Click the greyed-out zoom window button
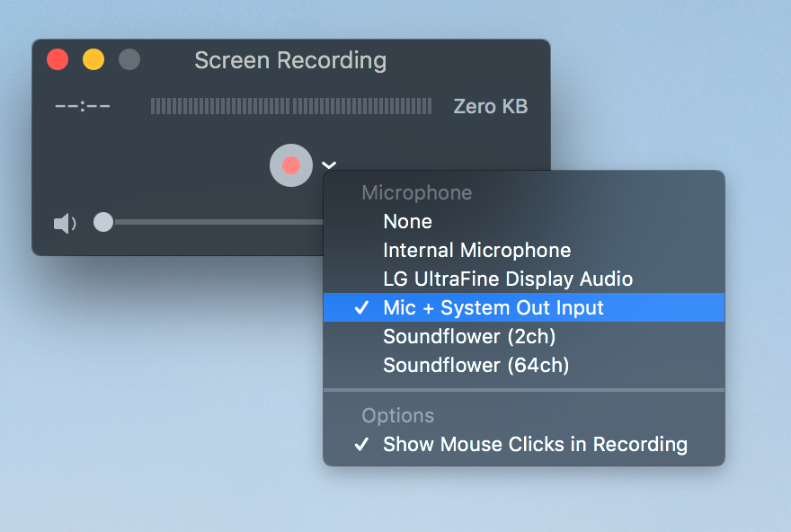791x532 pixels. point(129,59)
